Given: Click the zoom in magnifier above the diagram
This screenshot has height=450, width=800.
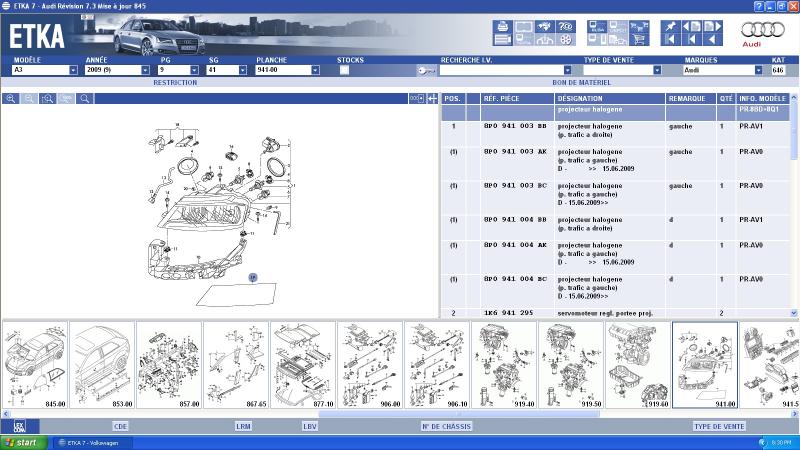Looking at the screenshot, I should pyautogui.click(x=11, y=98).
